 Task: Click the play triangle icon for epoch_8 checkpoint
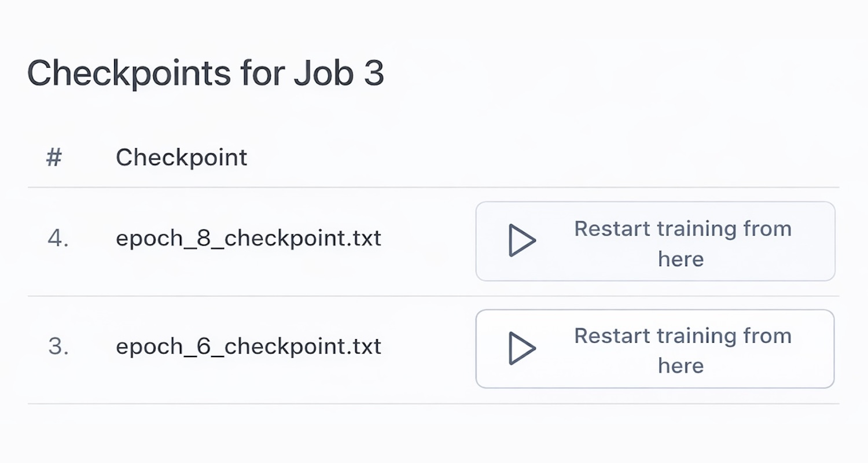pos(522,241)
